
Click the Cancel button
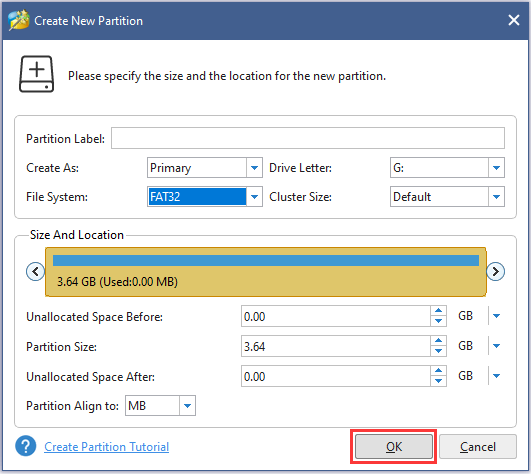tap(478, 447)
